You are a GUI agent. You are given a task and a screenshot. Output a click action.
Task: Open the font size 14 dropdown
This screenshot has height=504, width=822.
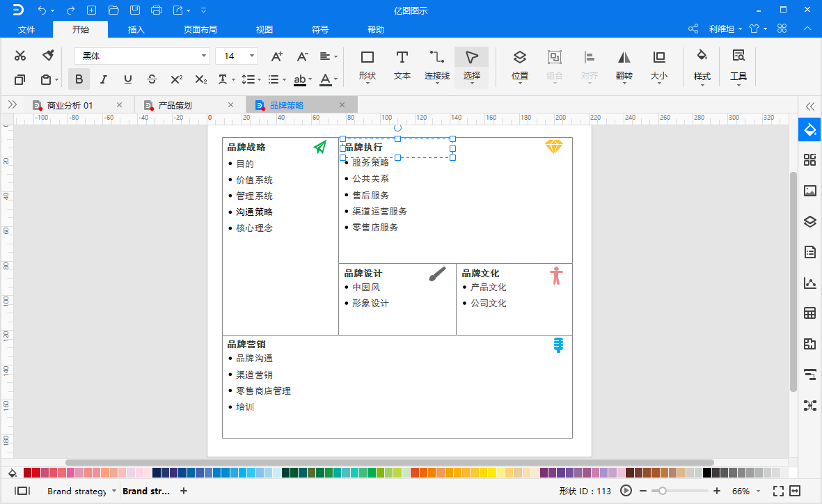237,56
